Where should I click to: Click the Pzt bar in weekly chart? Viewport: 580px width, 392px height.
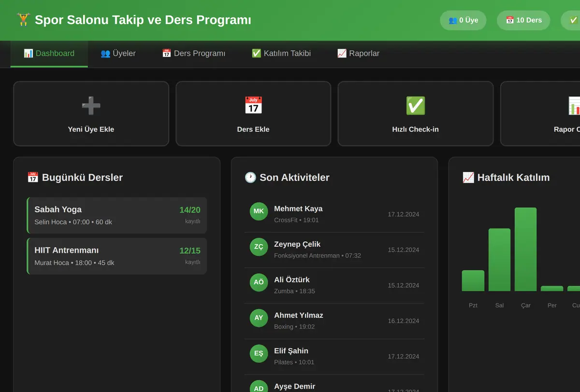(473, 281)
